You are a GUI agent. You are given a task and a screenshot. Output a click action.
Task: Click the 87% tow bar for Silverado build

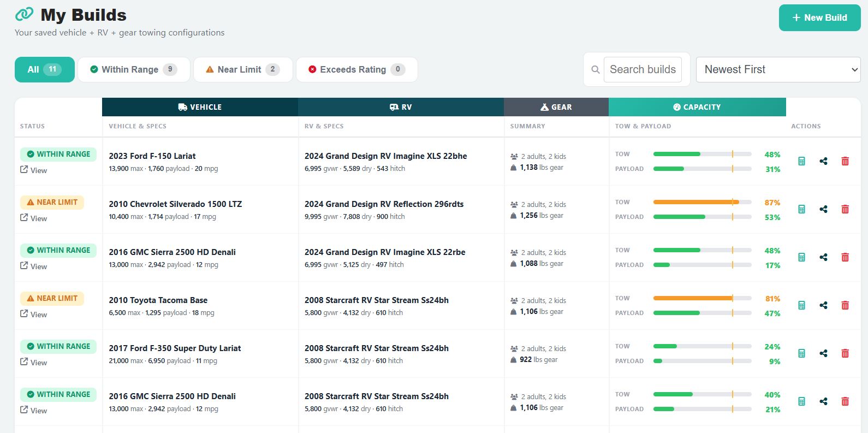coord(702,202)
